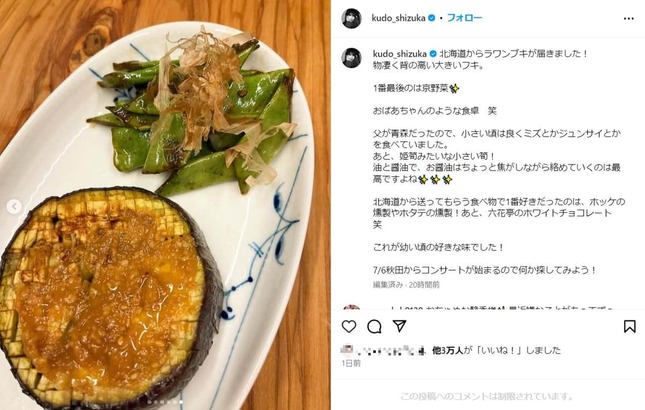Open the three-dot more options menu

[629, 19]
